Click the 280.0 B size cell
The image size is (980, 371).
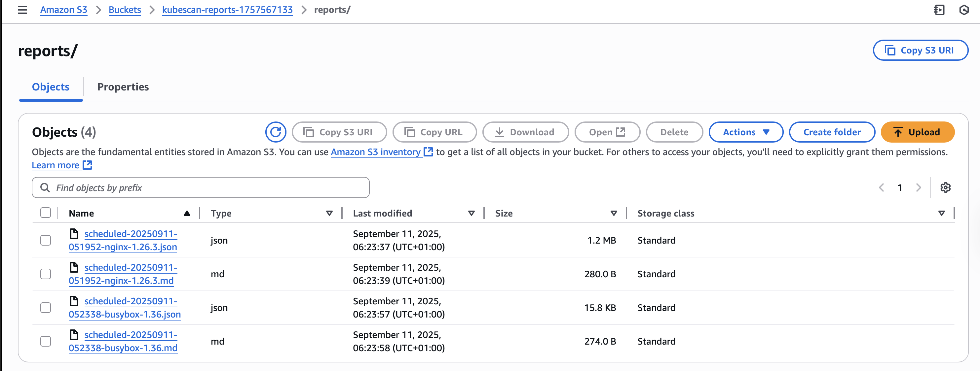(600, 274)
